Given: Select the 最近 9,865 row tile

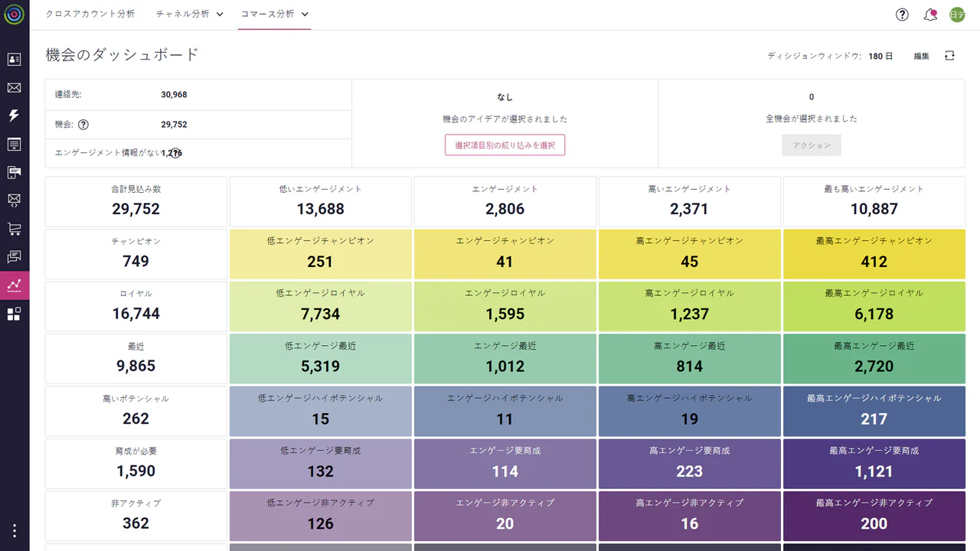Looking at the screenshot, I should (x=136, y=359).
